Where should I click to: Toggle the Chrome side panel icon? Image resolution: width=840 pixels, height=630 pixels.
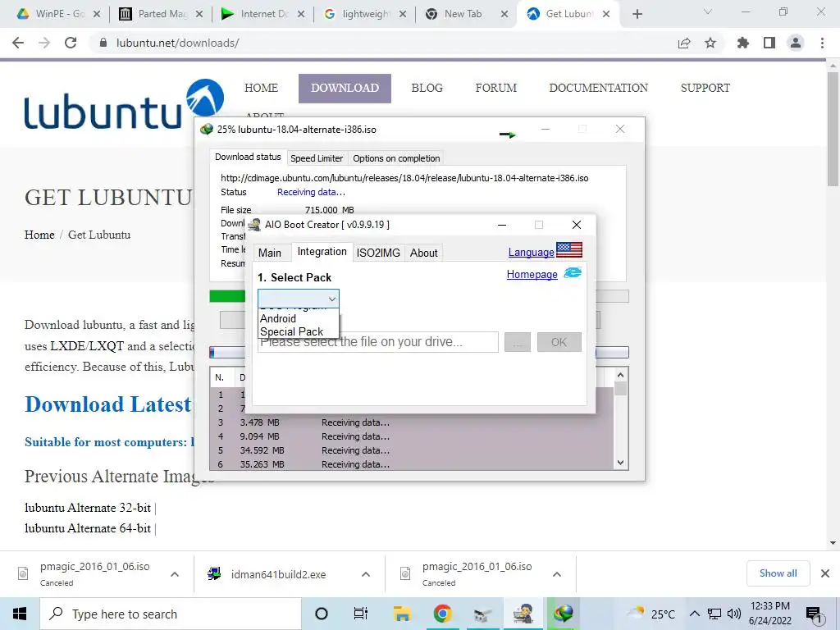coord(769,43)
